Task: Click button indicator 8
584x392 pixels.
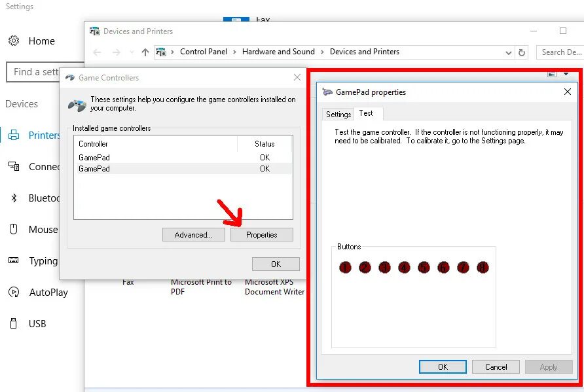Action: 483,267
